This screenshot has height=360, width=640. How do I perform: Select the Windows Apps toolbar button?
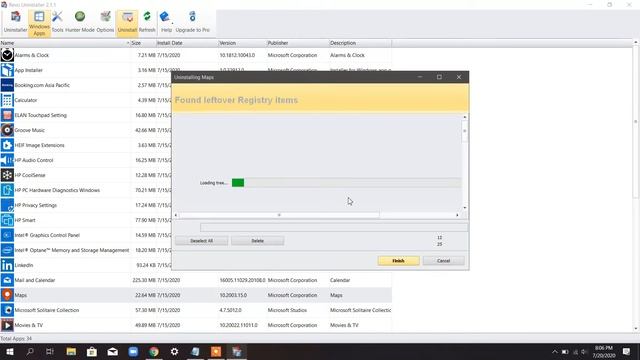[x=39, y=23]
